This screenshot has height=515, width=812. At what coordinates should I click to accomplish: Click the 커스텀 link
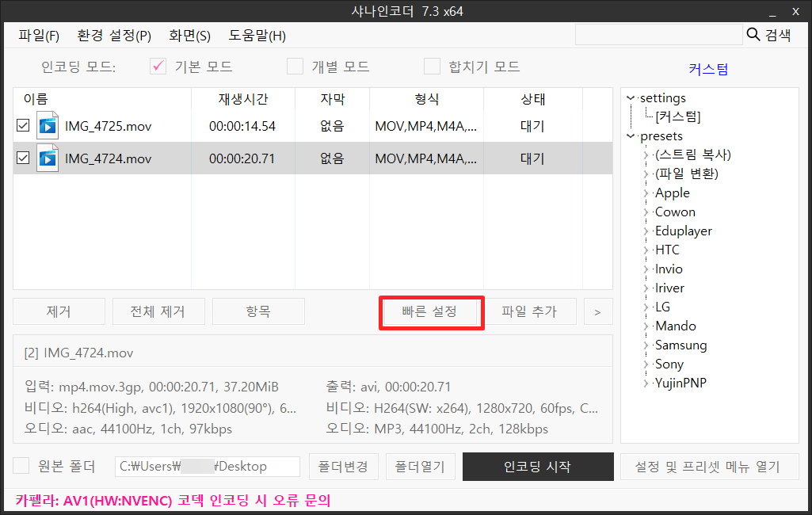708,70
